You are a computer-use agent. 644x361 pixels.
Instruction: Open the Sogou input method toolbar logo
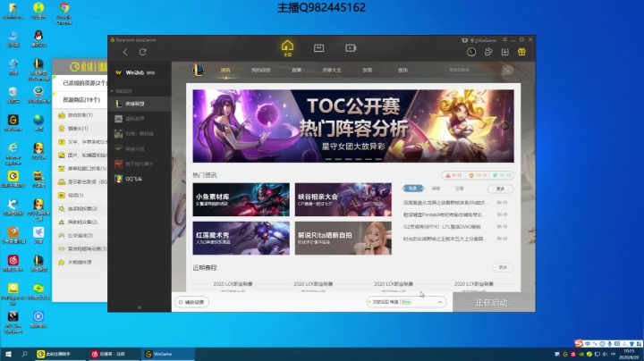[x=579, y=343]
